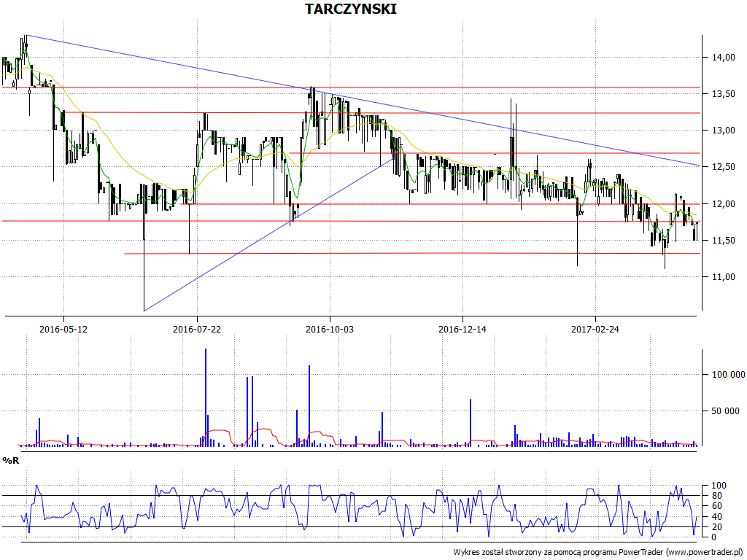Viewport: 747px width, 560px height.
Task: Click the 100 level on %R axis
Action: 719,486
